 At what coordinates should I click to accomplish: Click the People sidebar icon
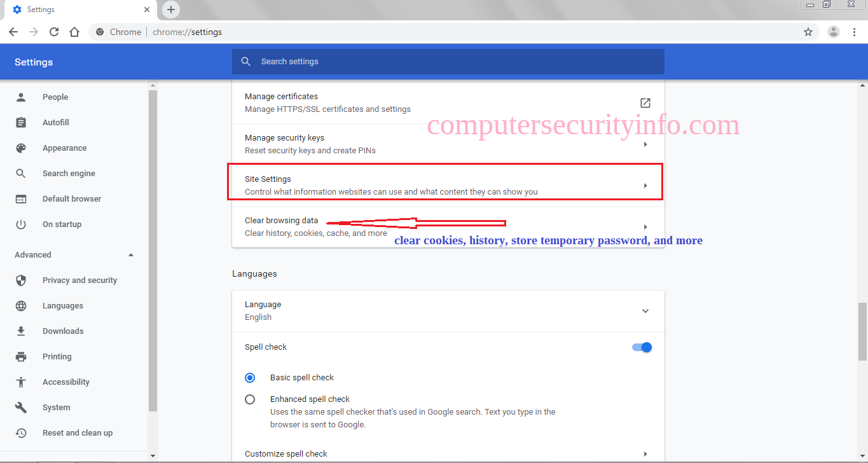[x=21, y=97]
